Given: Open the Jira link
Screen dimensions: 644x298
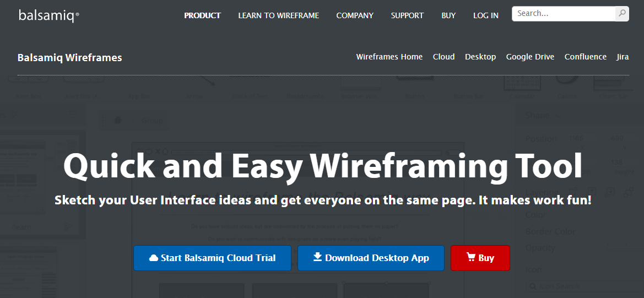Looking at the screenshot, I should click(x=623, y=57).
